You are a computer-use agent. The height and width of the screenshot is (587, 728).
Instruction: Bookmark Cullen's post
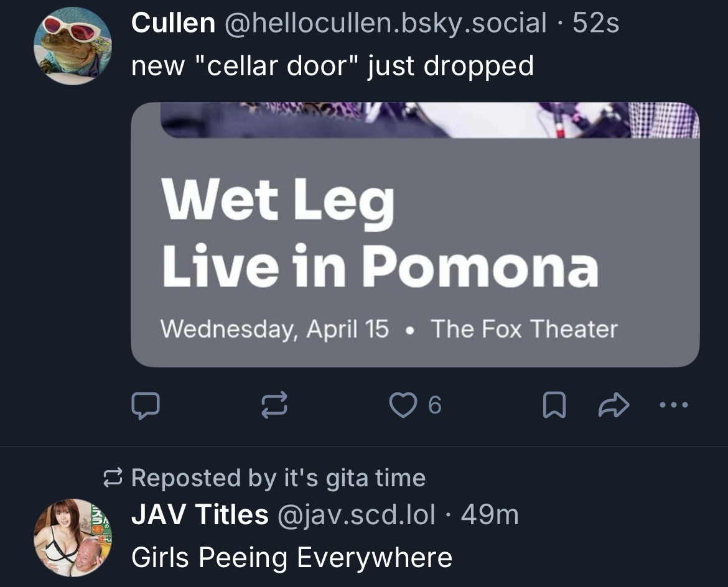[x=553, y=406]
